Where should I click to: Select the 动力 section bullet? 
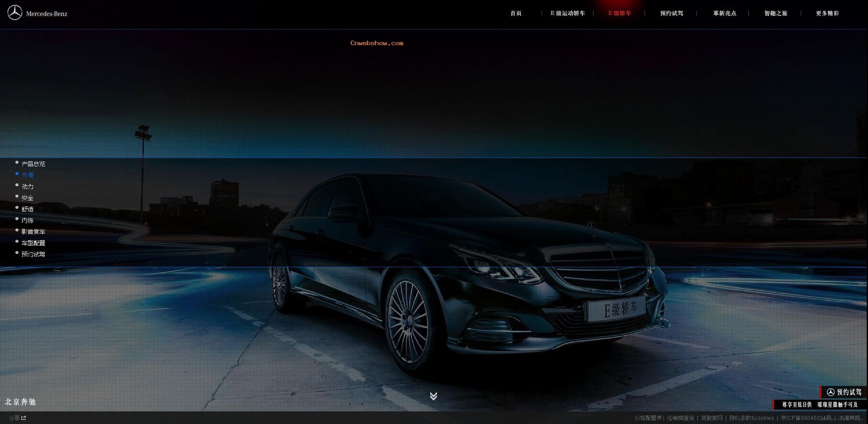click(27, 186)
